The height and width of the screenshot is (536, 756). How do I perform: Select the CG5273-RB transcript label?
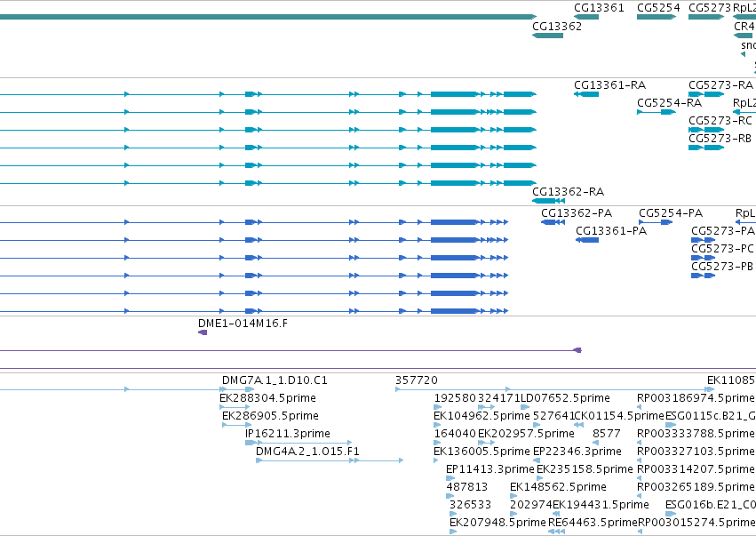pyautogui.click(x=720, y=139)
